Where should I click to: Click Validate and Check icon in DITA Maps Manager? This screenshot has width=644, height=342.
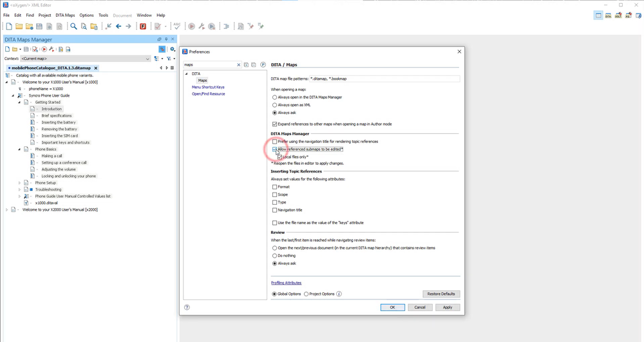tap(35, 49)
